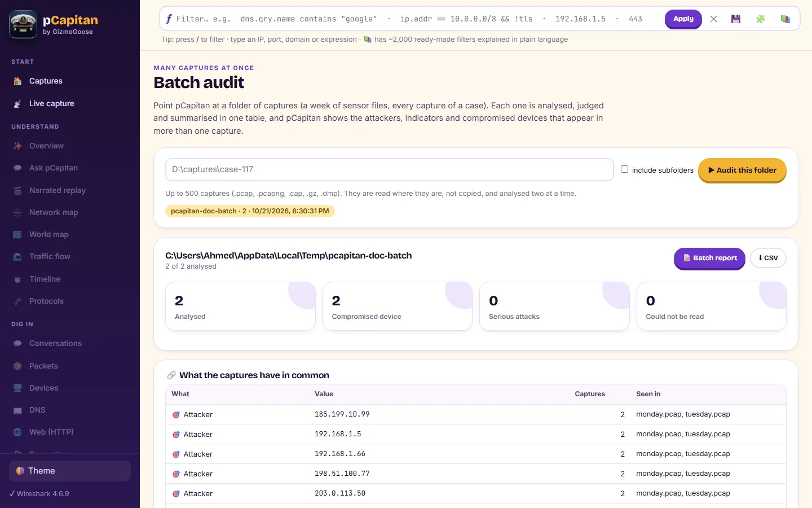Image resolution: width=812 pixels, height=508 pixels.
Task: Click the Devices computer icon
Action: tap(17, 388)
